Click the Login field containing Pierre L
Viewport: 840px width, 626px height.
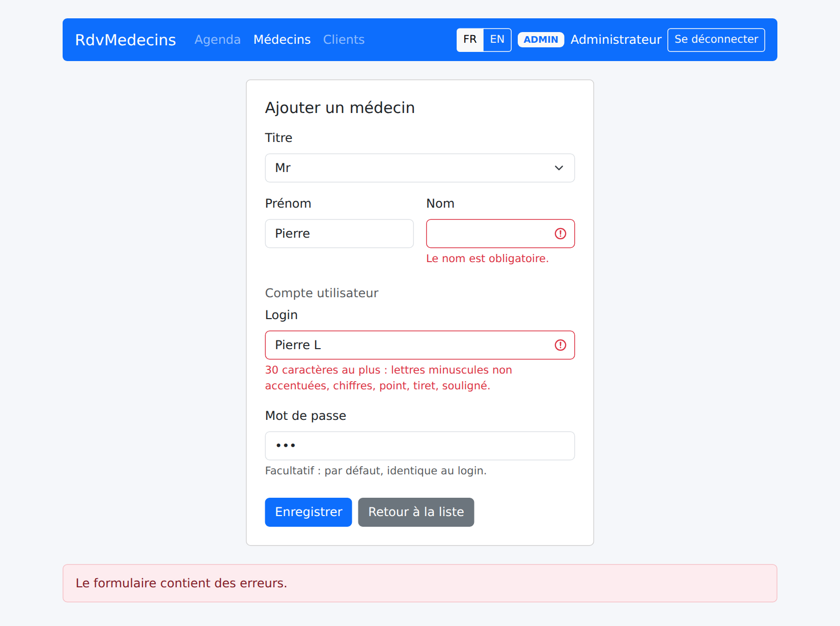[419, 345]
